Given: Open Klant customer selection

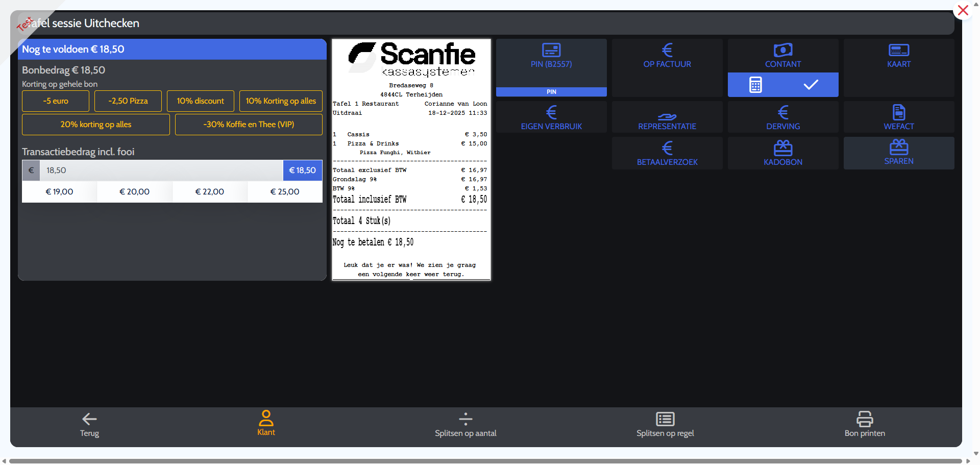Looking at the screenshot, I should tap(266, 424).
